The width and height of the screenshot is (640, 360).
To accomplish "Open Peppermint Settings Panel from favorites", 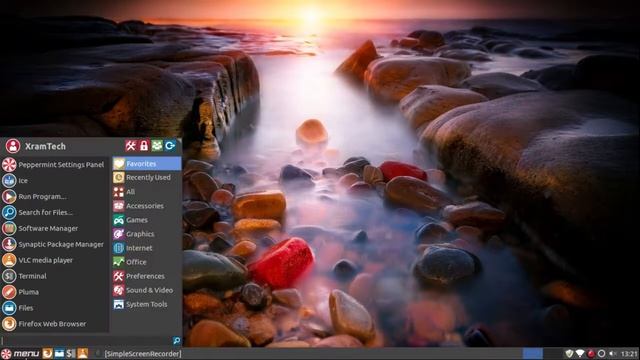I will click(x=54, y=164).
